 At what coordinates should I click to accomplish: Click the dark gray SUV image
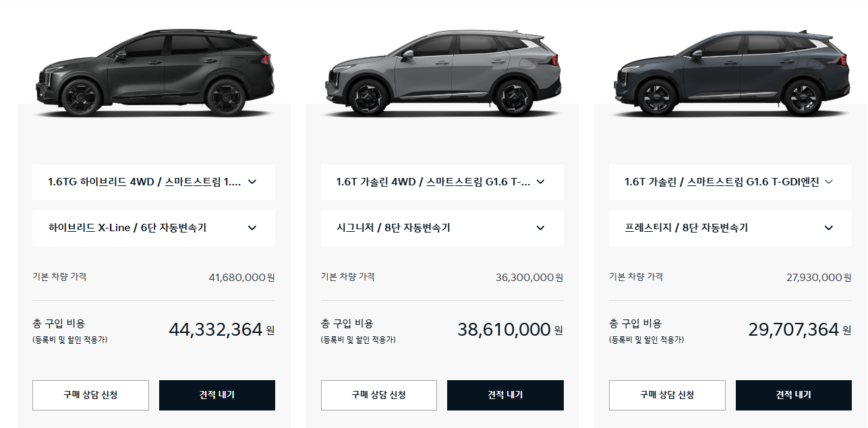730,64
